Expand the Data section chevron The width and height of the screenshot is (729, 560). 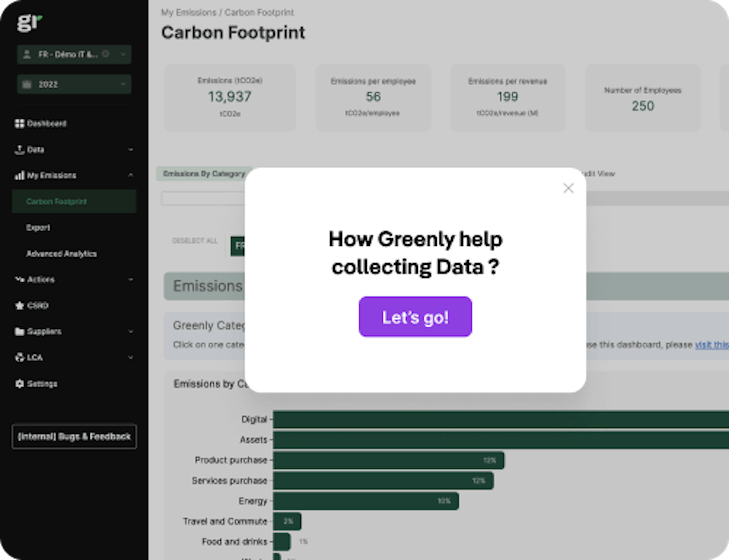pyautogui.click(x=130, y=150)
